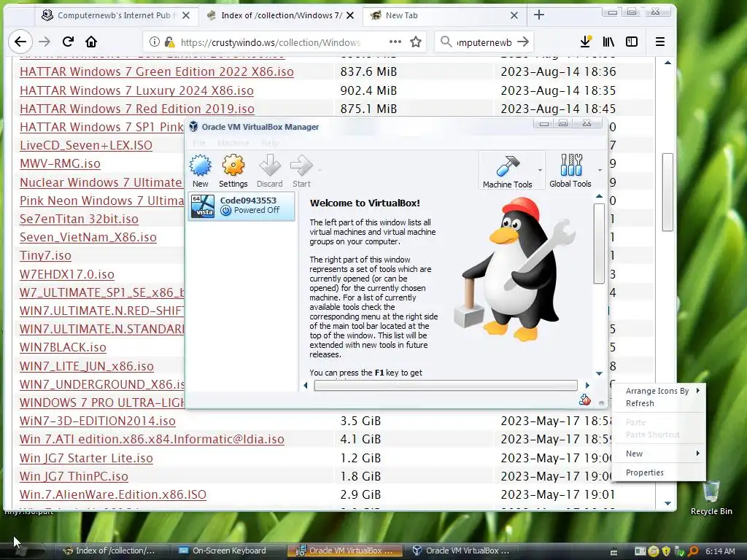Screen dimensions: 747x560
Task: Create a new VM with New icon
Action: (200, 171)
